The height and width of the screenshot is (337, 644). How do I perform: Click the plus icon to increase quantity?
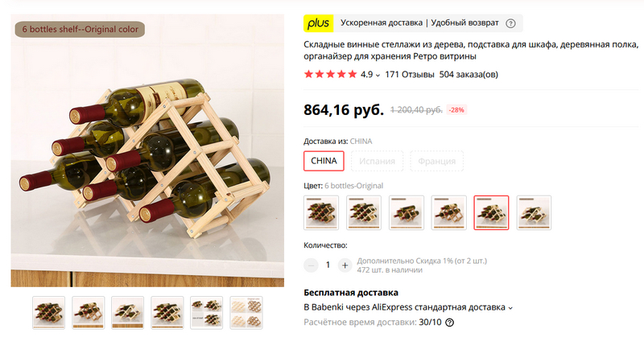[345, 265]
